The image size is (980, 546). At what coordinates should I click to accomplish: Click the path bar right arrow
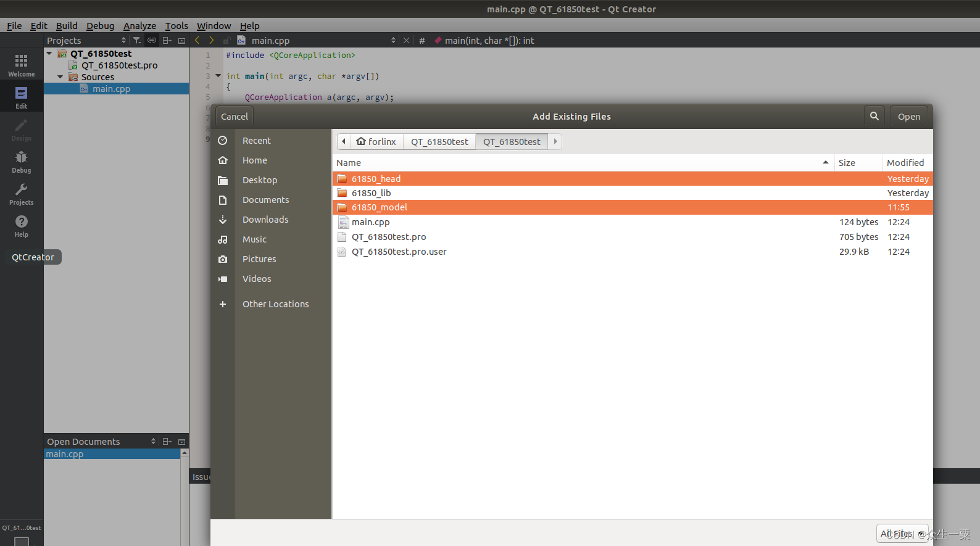(555, 141)
